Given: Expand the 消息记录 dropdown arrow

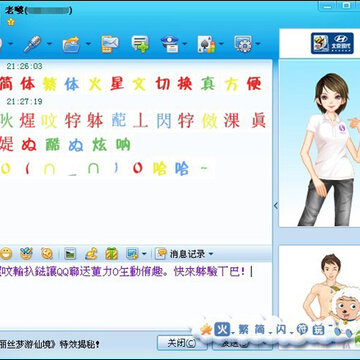Looking at the screenshot, I should click(x=211, y=254).
